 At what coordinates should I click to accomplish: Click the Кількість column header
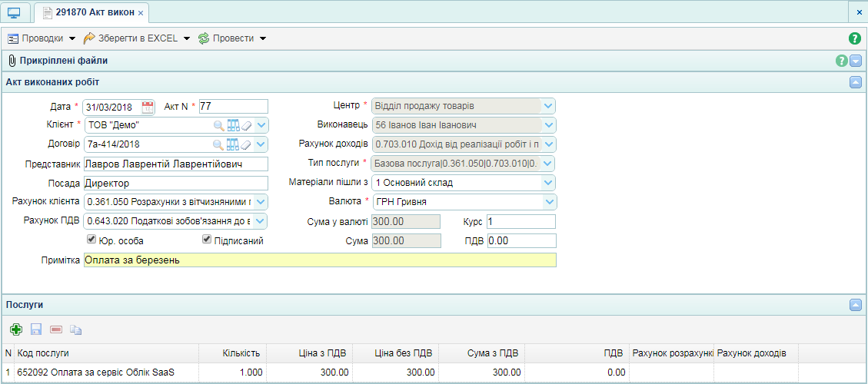pos(232,353)
